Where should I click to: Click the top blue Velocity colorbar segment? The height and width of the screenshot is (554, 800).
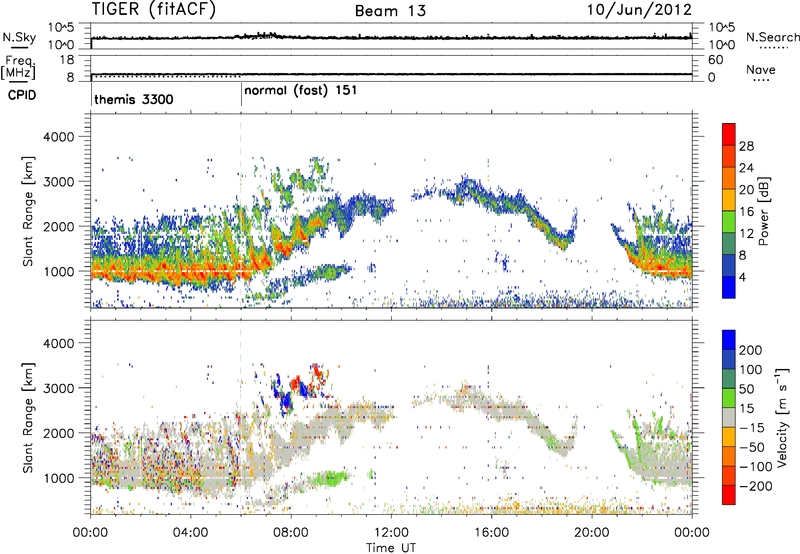729,340
